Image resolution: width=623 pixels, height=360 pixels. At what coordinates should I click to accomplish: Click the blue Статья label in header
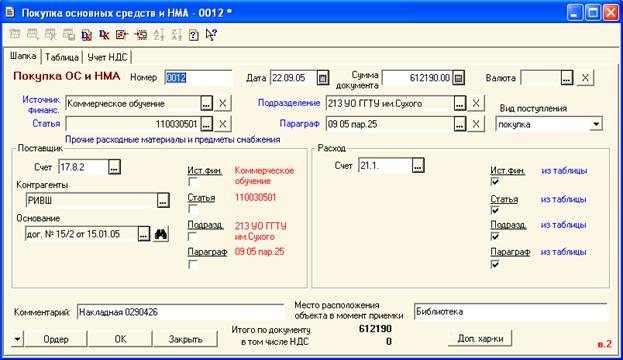46,124
